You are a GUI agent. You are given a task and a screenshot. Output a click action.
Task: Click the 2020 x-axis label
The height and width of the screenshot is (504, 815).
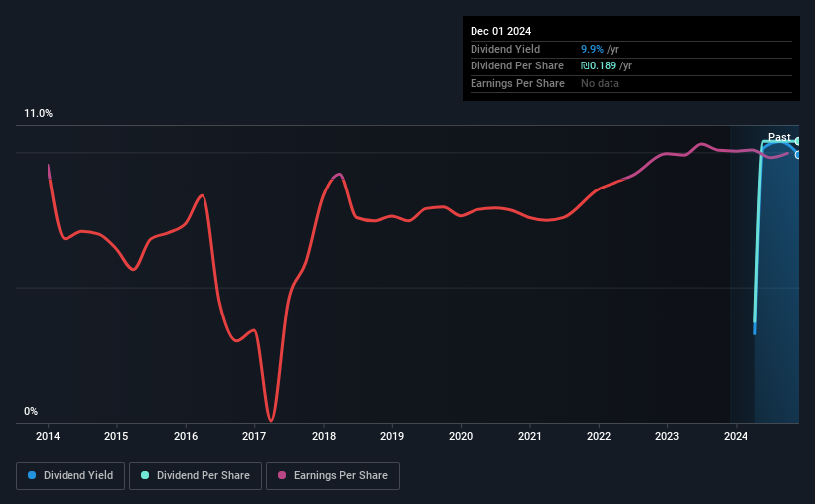461,436
